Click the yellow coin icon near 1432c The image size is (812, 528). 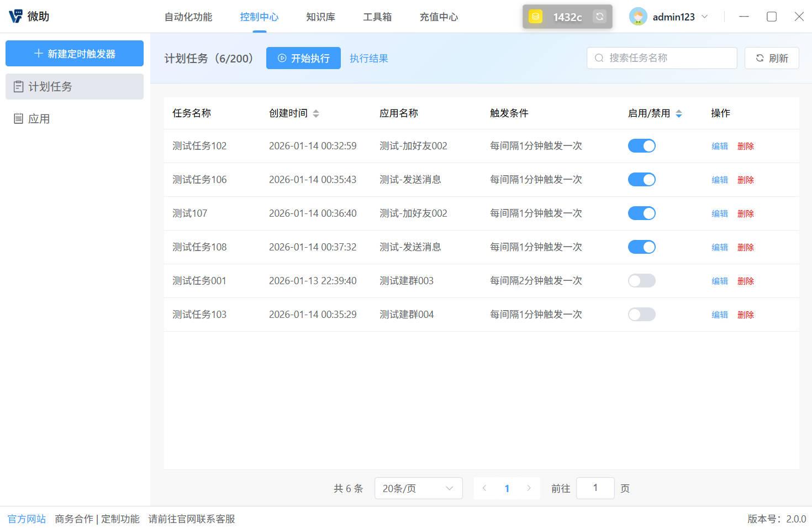pos(535,17)
